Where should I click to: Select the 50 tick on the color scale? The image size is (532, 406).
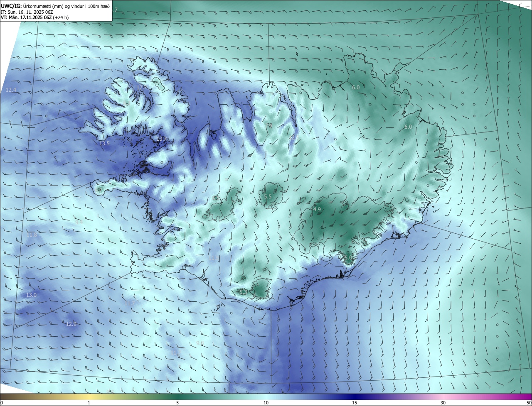point(529,403)
